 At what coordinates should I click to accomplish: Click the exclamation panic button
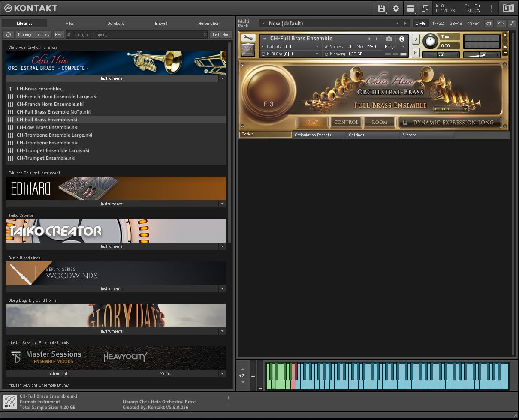(x=492, y=8)
